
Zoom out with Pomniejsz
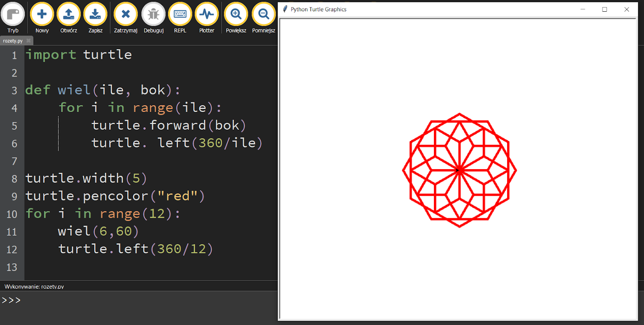(x=264, y=18)
